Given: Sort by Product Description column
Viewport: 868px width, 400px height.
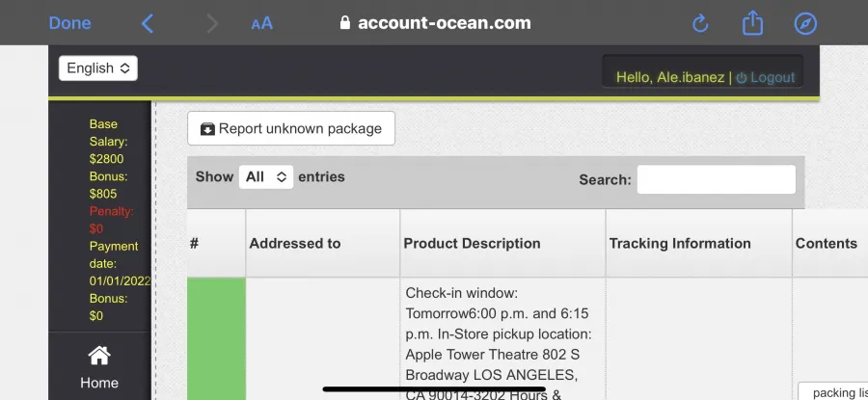Looking at the screenshot, I should (502, 244).
